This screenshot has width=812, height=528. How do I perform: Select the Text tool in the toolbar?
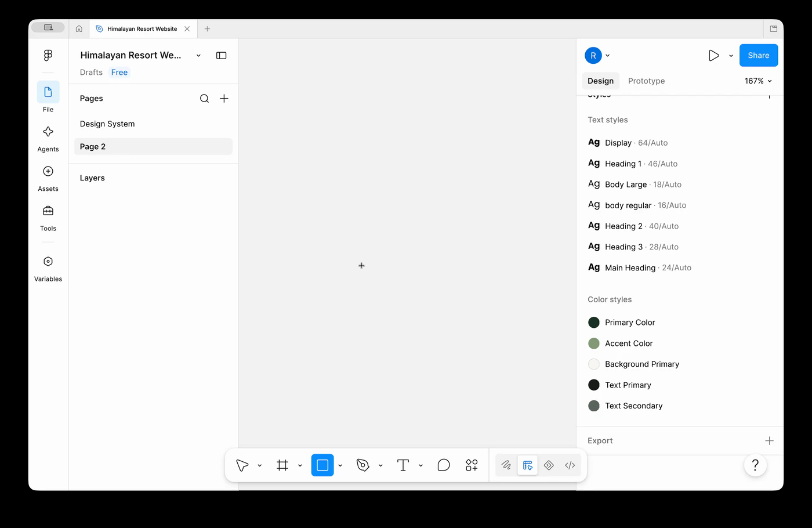403,465
